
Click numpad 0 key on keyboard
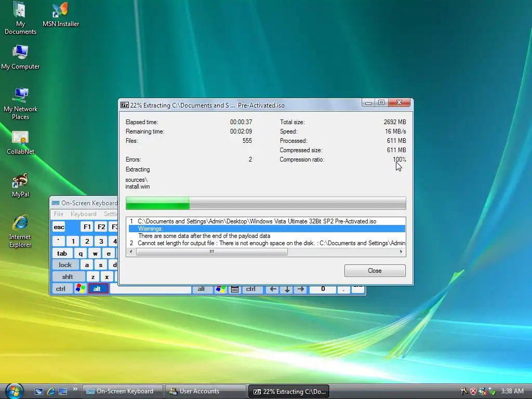(x=323, y=289)
